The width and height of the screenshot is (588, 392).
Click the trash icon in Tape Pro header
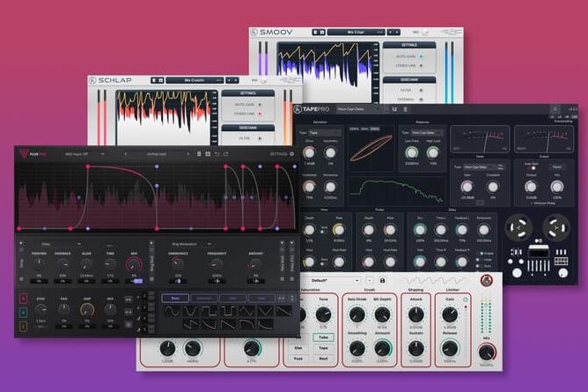pos(405,109)
